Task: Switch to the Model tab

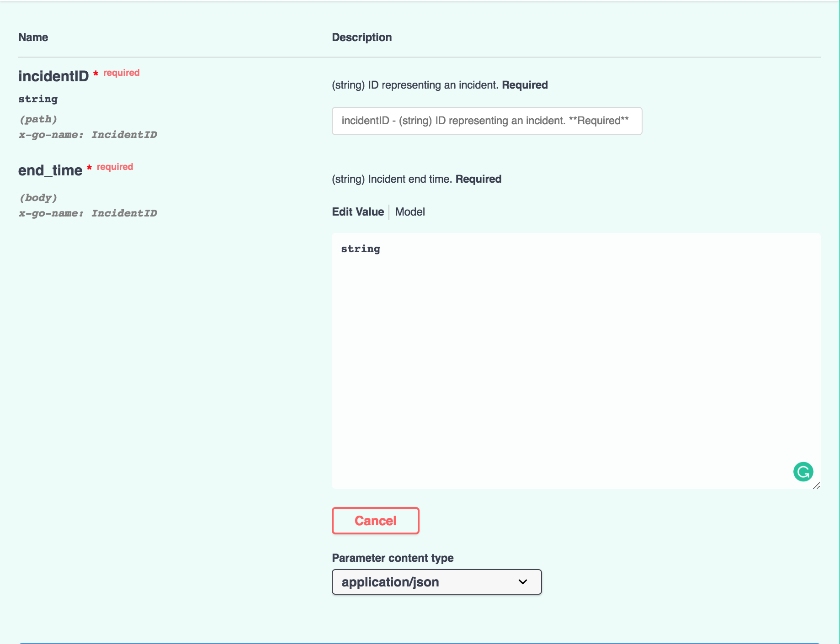Action: (409, 211)
